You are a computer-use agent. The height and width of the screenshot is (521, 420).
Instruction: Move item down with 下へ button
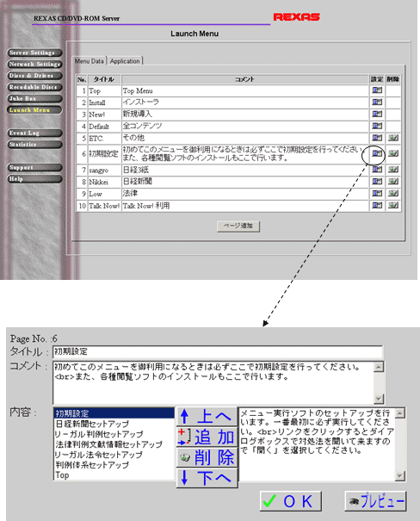coord(207,478)
